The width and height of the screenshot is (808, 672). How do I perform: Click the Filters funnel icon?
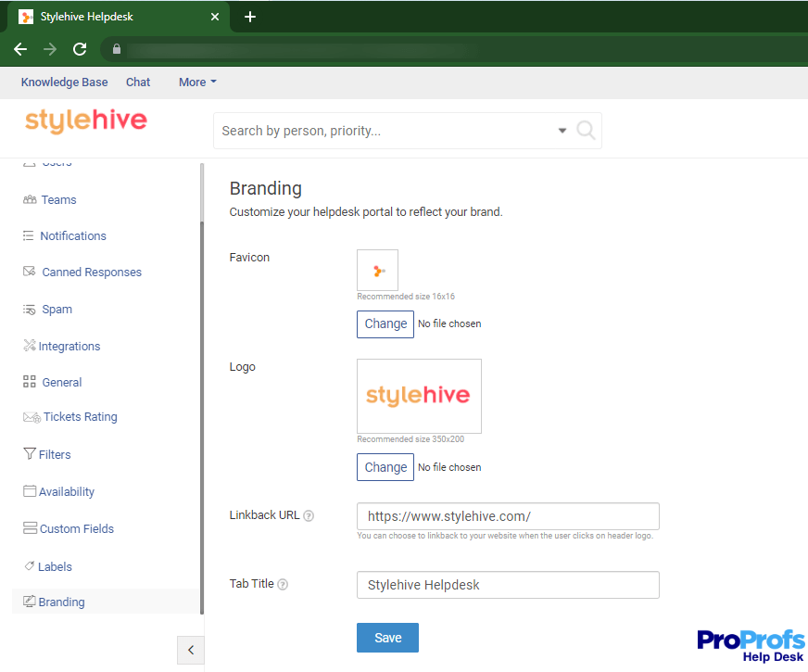pos(30,453)
